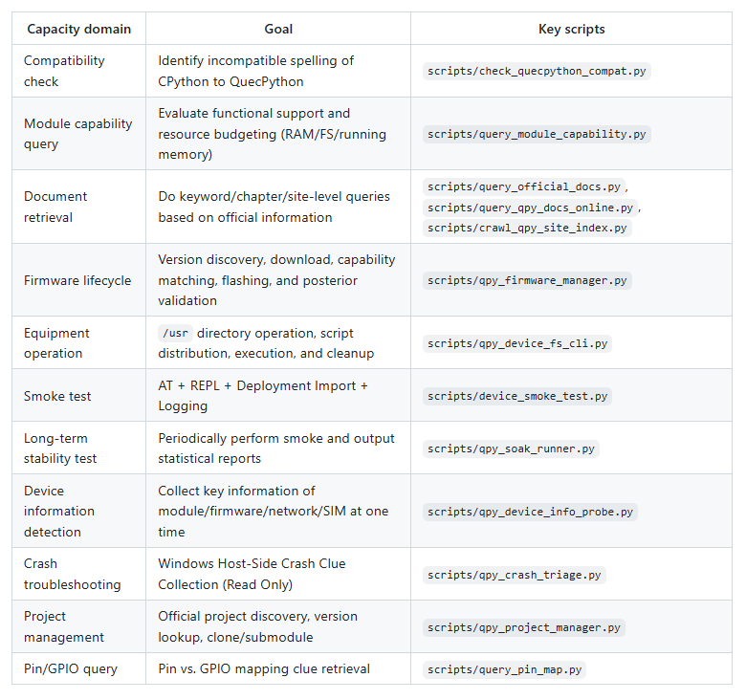Click the qpy_project_manager.py script name
746x700 pixels.
coord(524,627)
